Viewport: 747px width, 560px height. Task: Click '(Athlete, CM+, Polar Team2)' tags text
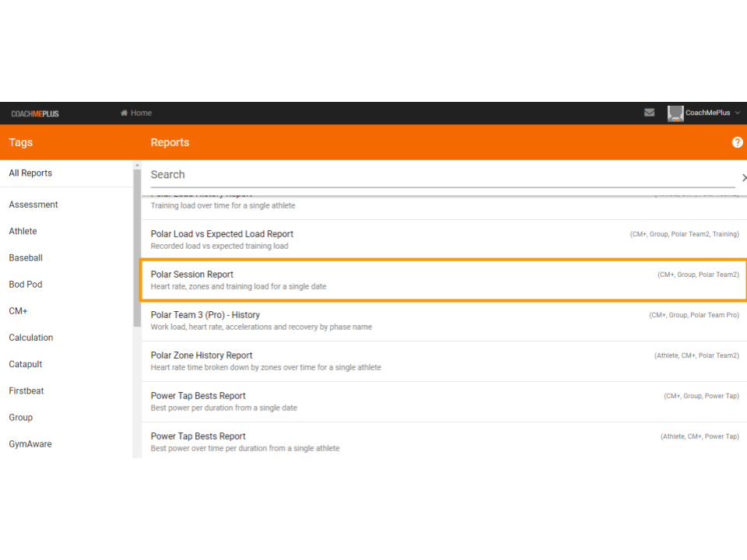click(696, 355)
